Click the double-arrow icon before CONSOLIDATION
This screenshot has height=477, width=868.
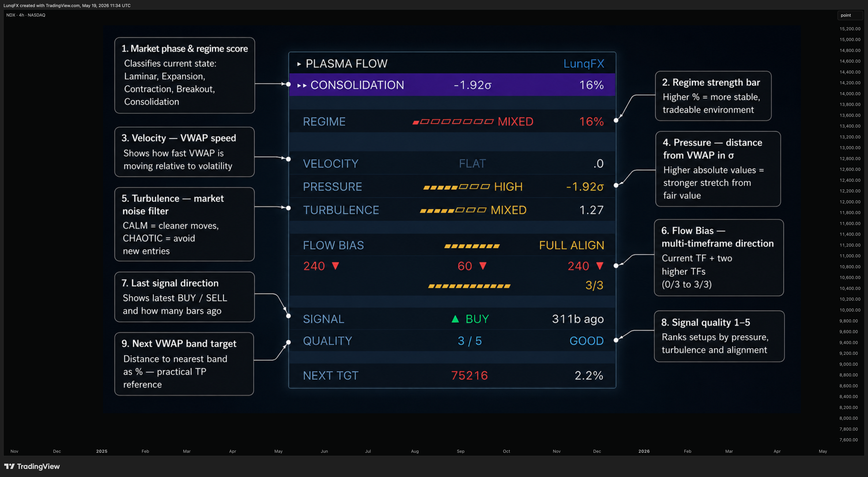coord(302,85)
